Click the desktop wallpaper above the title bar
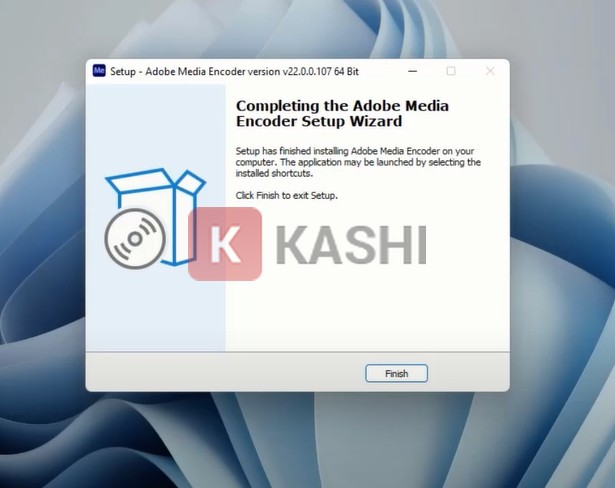The width and height of the screenshot is (615, 488). point(298,28)
